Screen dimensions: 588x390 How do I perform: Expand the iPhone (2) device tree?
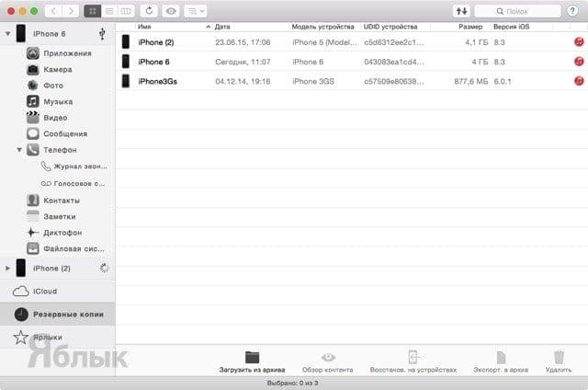[7, 268]
